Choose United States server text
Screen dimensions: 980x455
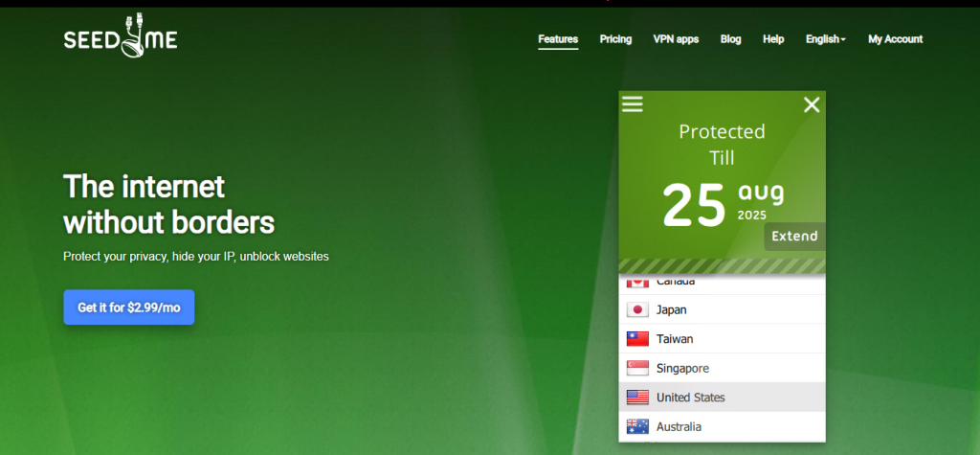pos(691,398)
